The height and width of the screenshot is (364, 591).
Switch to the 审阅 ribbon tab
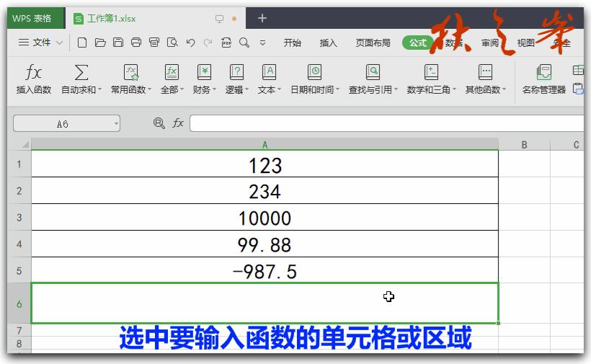pyautogui.click(x=489, y=43)
